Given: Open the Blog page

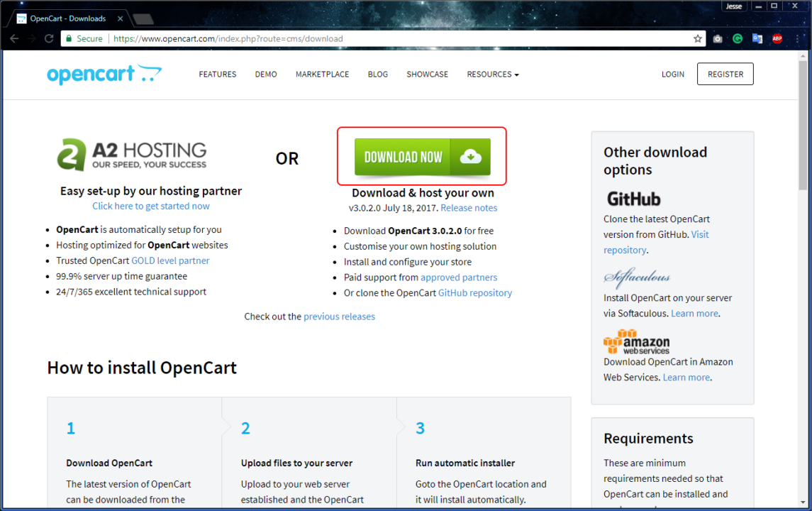Looking at the screenshot, I should [x=377, y=74].
